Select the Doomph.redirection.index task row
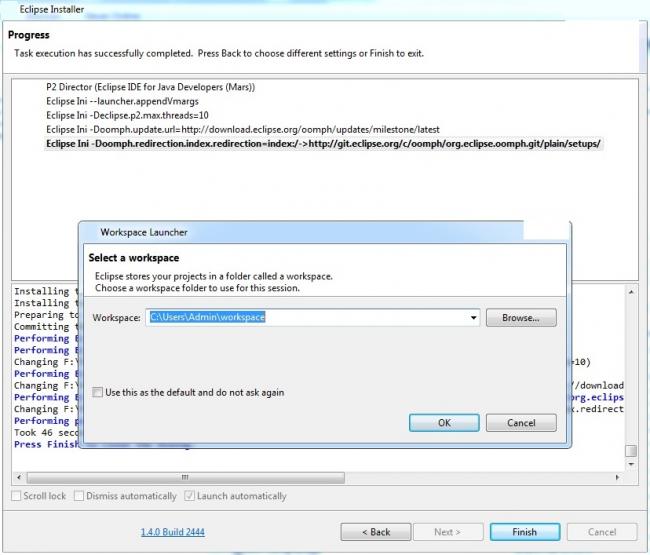 click(323, 144)
